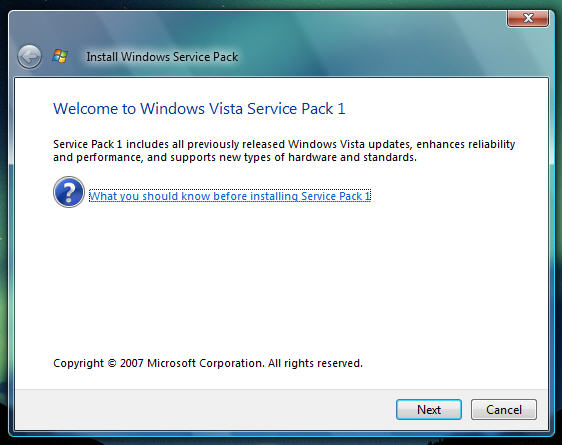Cancel the Service Pack installation
The image size is (562, 445).
pos(504,409)
